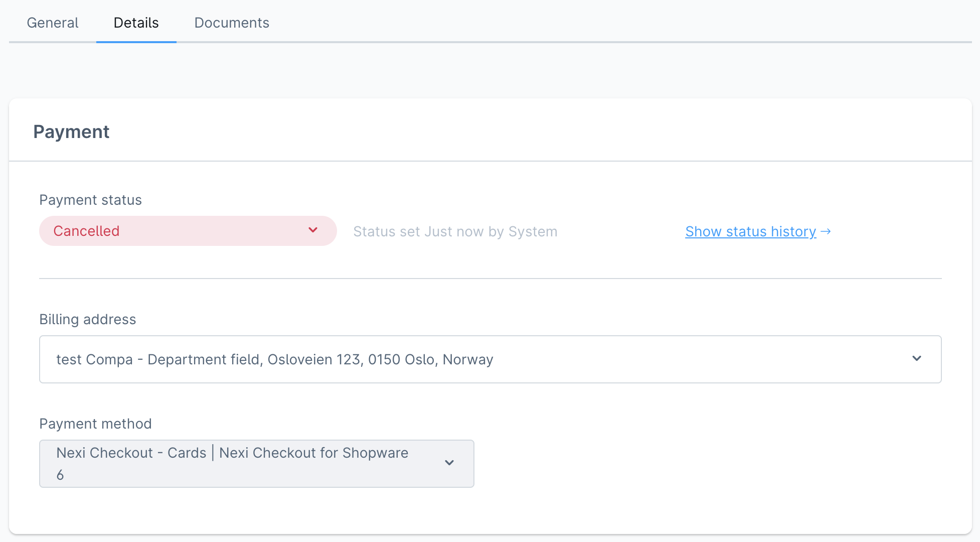Switch to the General tab
The height and width of the screenshot is (542, 980).
point(52,23)
